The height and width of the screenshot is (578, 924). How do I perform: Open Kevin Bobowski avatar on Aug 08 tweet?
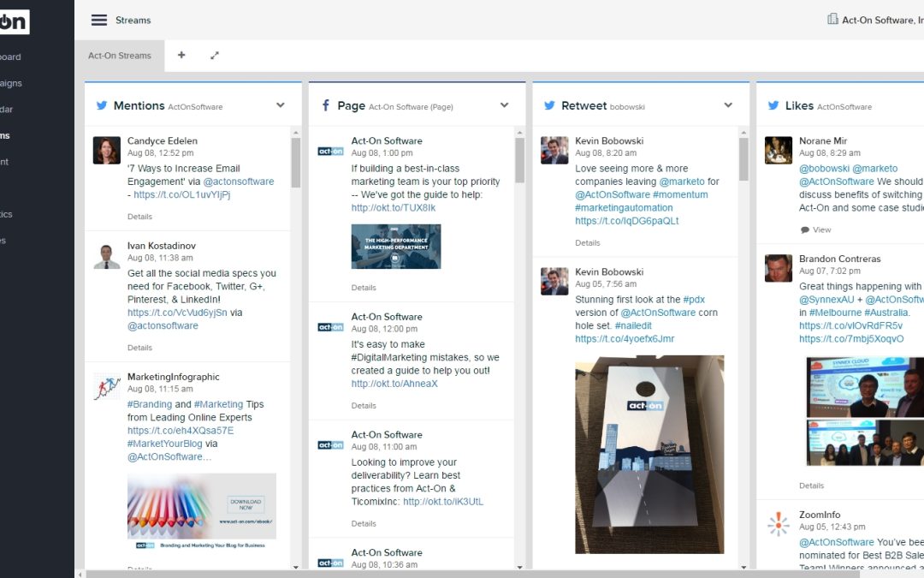point(554,150)
